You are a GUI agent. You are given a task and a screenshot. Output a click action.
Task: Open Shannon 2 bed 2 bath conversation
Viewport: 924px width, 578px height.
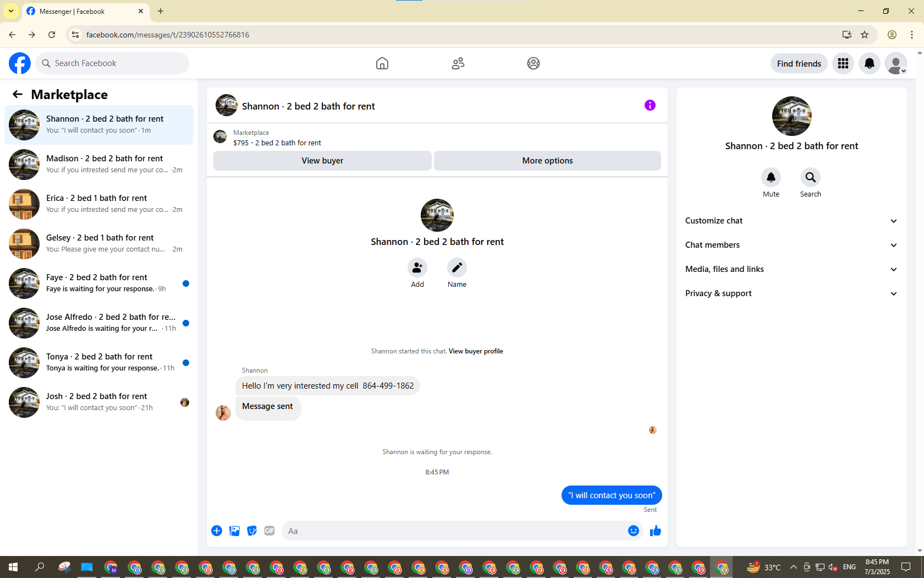(99, 125)
